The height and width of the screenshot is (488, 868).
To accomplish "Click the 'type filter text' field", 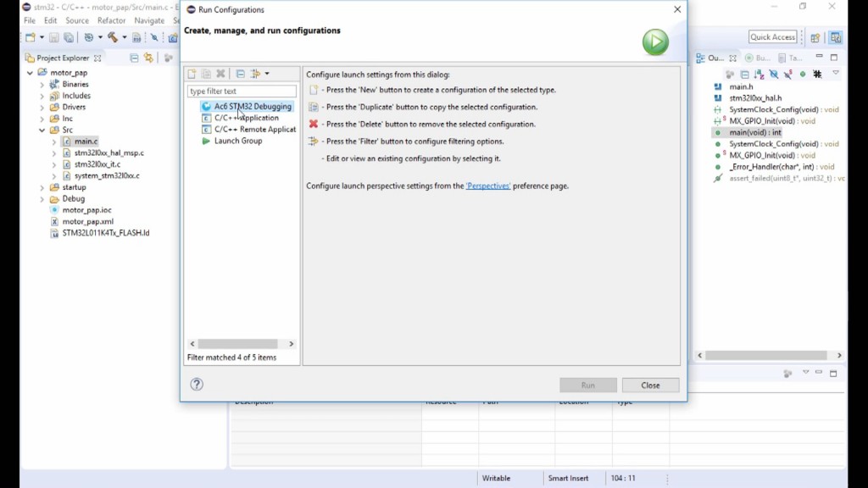I will [242, 91].
